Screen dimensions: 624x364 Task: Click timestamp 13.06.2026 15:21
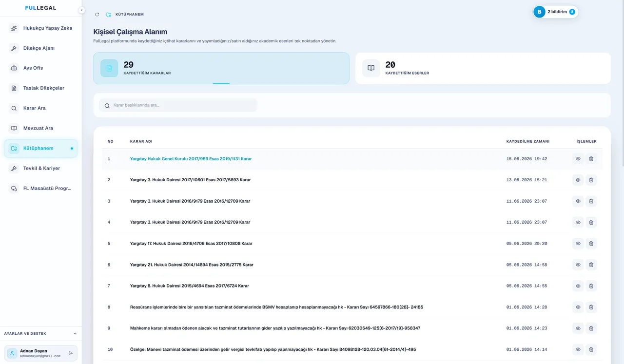coord(526,180)
